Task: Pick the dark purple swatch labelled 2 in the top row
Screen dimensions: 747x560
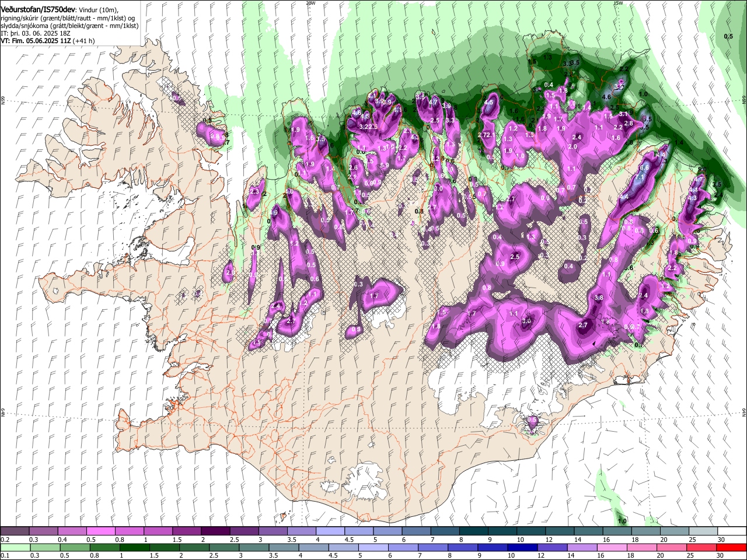Action: (215, 531)
